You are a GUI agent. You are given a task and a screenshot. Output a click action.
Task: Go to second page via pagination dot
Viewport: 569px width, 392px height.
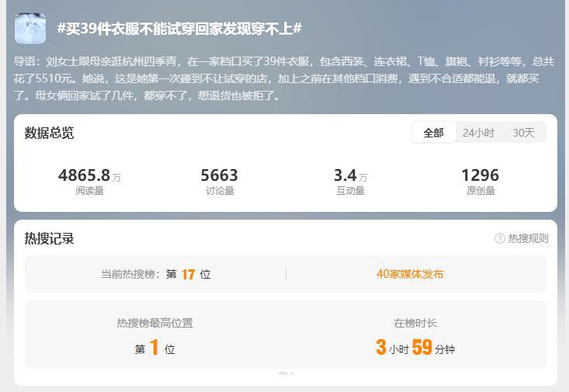(292, 373)
